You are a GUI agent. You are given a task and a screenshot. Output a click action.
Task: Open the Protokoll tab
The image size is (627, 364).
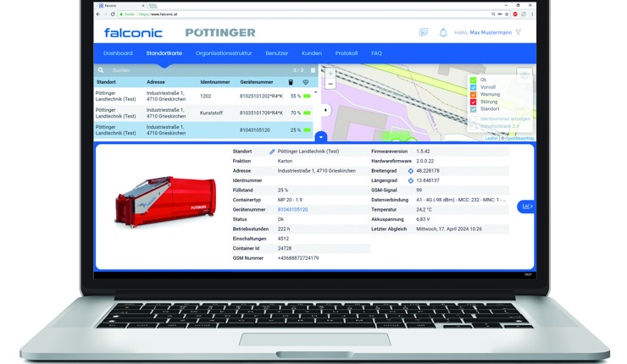tap(347, 53)
